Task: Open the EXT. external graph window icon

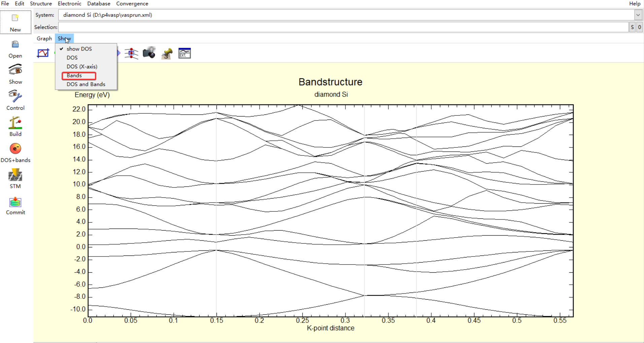Action: 184,53
